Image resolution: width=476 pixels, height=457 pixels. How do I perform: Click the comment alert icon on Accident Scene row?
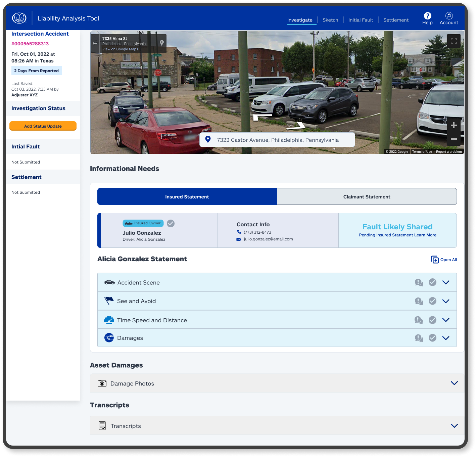point(419,282)
